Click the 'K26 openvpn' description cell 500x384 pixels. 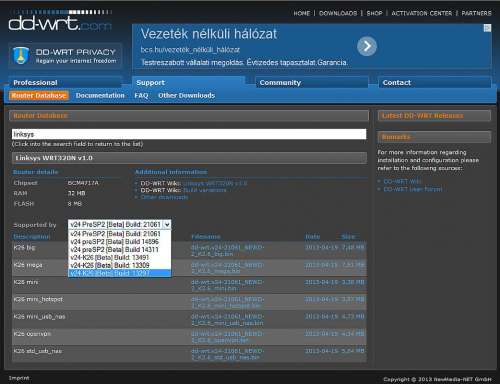pos(32,334)
